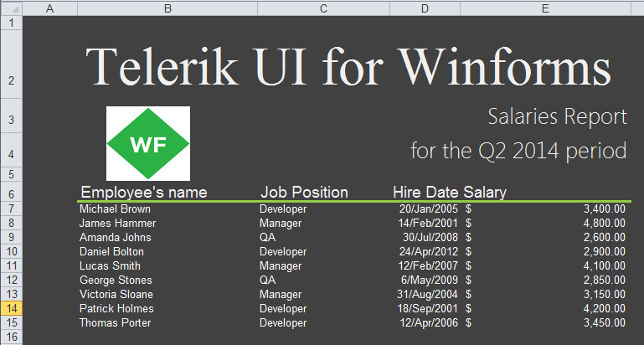644x345 pixels.
Task: Click the Telerik UI for Winforms title
Action: point(348,66)
